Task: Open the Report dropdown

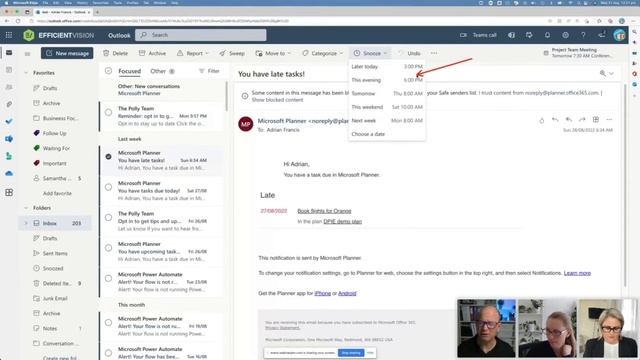Action: click(x=193, y=53)
